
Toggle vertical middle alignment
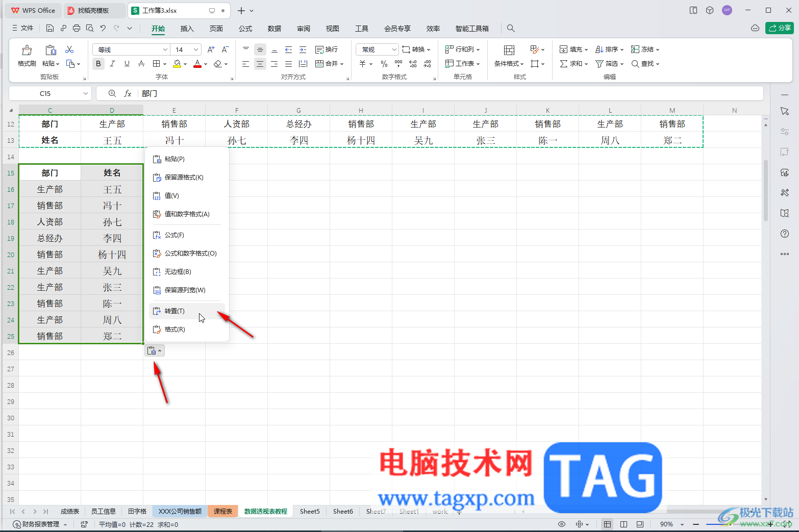(x=260, y=49)
